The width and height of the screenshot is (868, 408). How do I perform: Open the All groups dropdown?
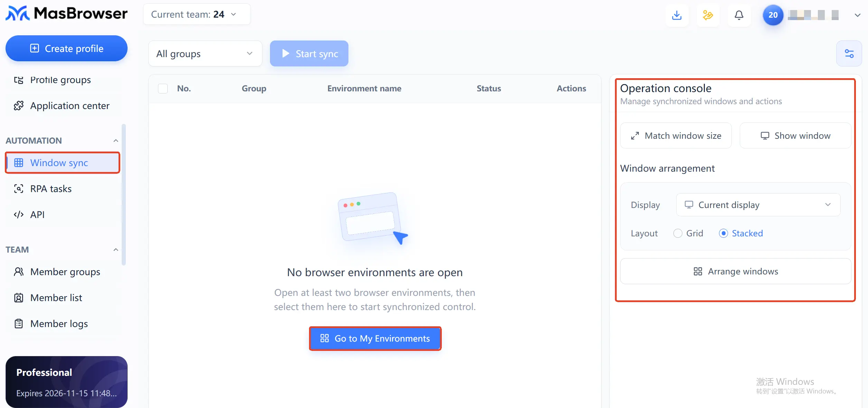tap(205, 54)
